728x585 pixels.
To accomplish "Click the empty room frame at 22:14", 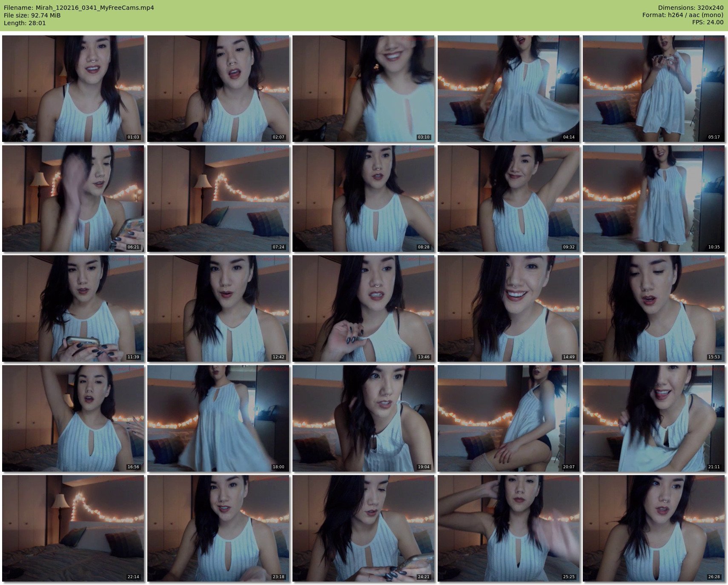I will [x=73, y=528].
